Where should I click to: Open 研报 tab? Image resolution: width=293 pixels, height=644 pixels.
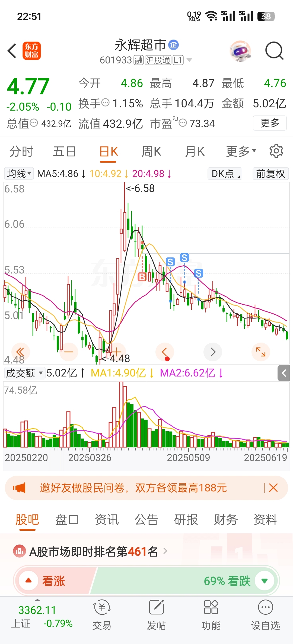click(x=186, y=520)
